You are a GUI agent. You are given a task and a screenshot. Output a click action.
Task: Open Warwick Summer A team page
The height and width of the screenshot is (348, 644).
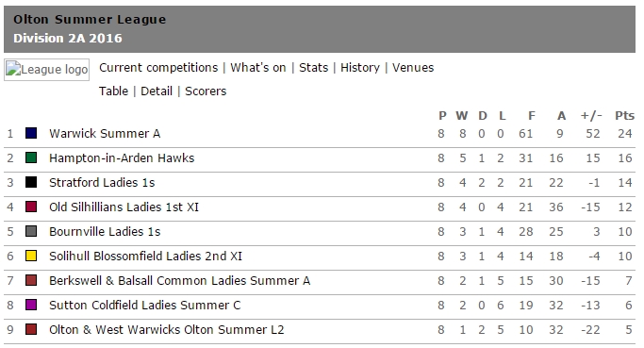(x=105, y=134)
